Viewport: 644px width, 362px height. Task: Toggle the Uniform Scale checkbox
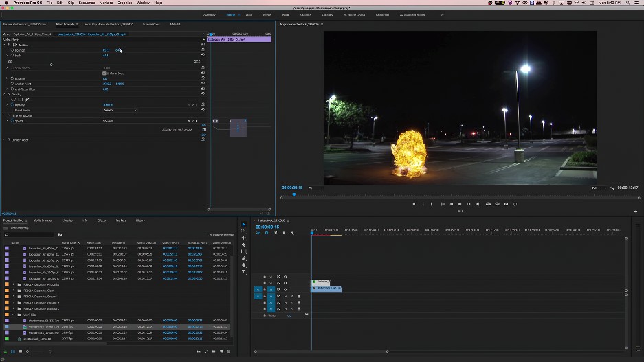pyautogui.click(x=104, y=73)
